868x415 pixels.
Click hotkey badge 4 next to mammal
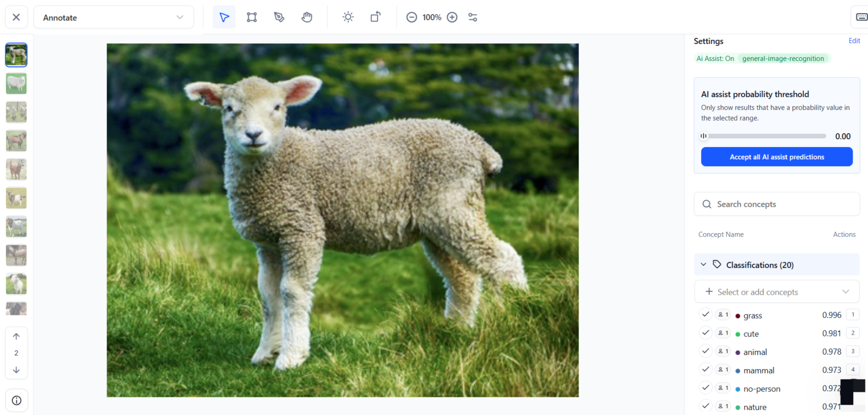pos(853,370)
